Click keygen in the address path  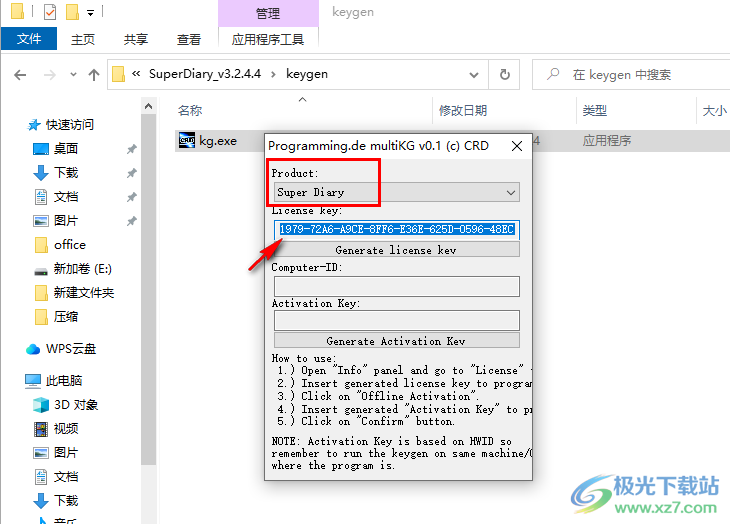pos(307,74)
